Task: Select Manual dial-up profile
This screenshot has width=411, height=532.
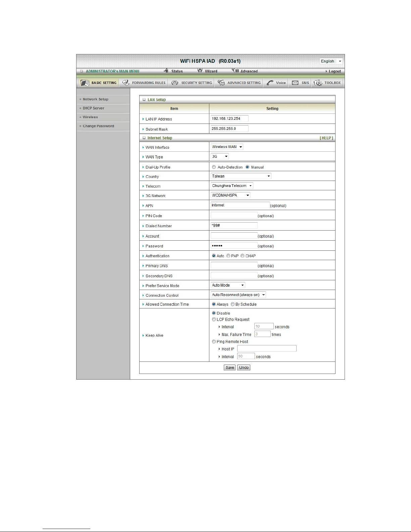Action: pyautogui.click(x=247, y=167)
